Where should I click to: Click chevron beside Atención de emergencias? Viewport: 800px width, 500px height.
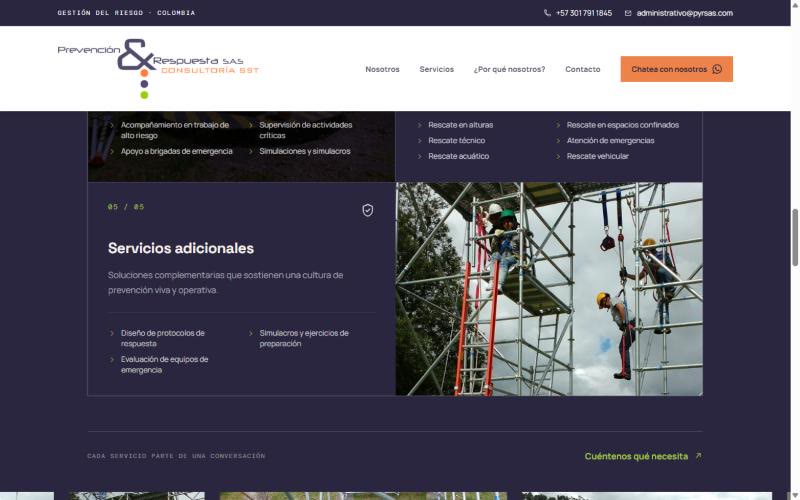click(x=558, y=140)
